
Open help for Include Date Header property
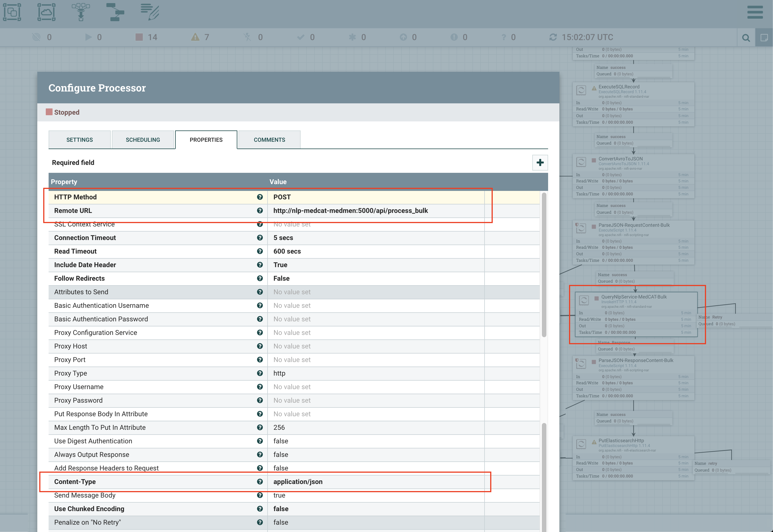[260, 265]
